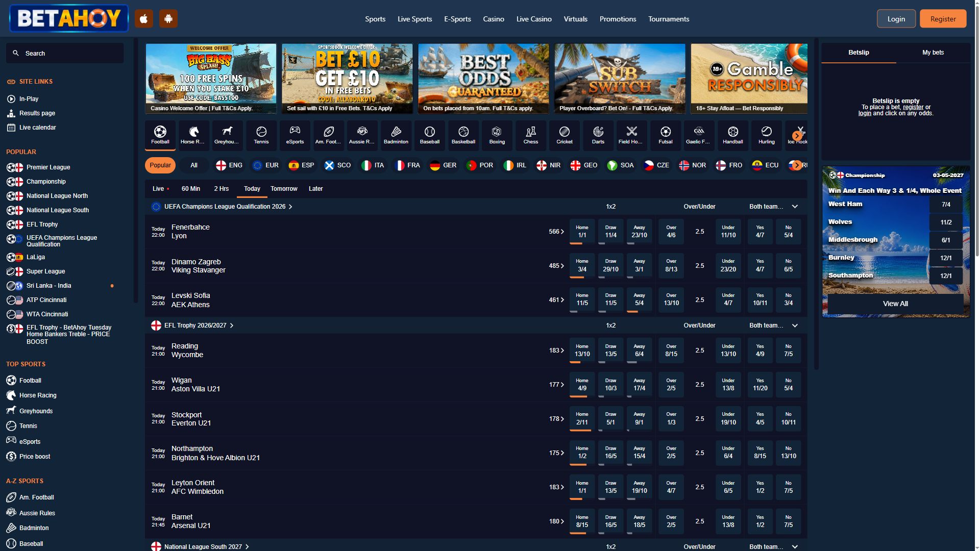Select the Am. Football carousel icon

point(328,135)
